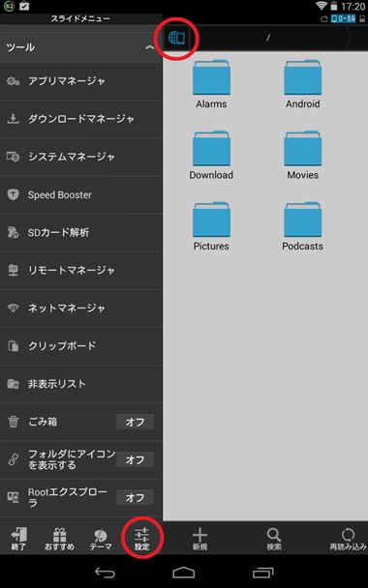Viewport: 368px width, 588px height.
Task: Open the Android folder
Action: 303,84
